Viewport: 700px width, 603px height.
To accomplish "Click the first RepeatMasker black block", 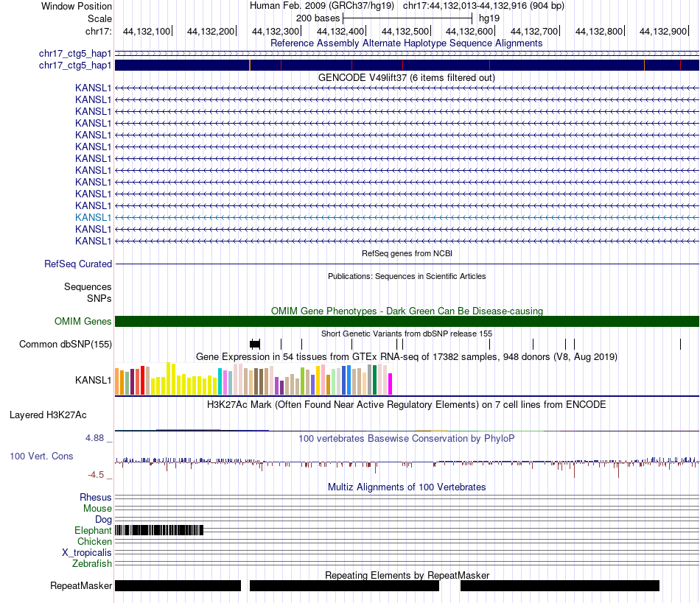I will point(178,585).
